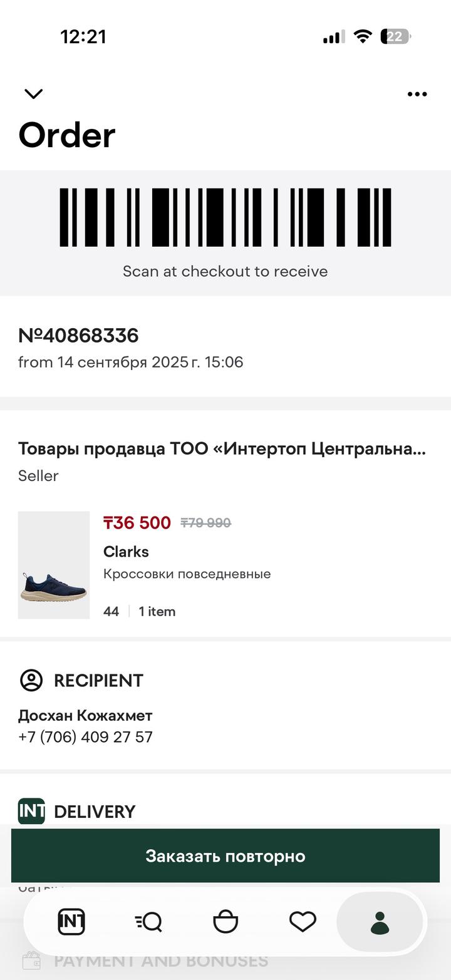451x980 pixels.
Task: Open the Clarks sneaker thumbnail
Action: [54, 565]
